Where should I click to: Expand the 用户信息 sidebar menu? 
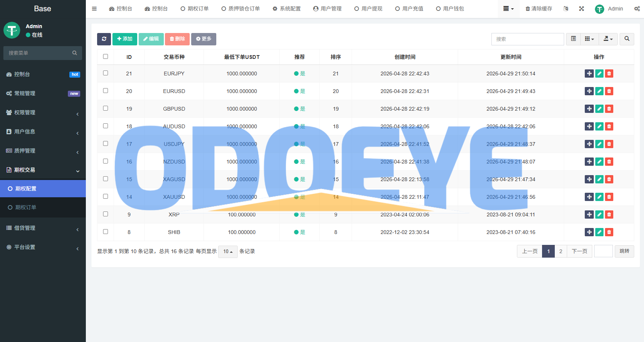[x=43, y=132]
